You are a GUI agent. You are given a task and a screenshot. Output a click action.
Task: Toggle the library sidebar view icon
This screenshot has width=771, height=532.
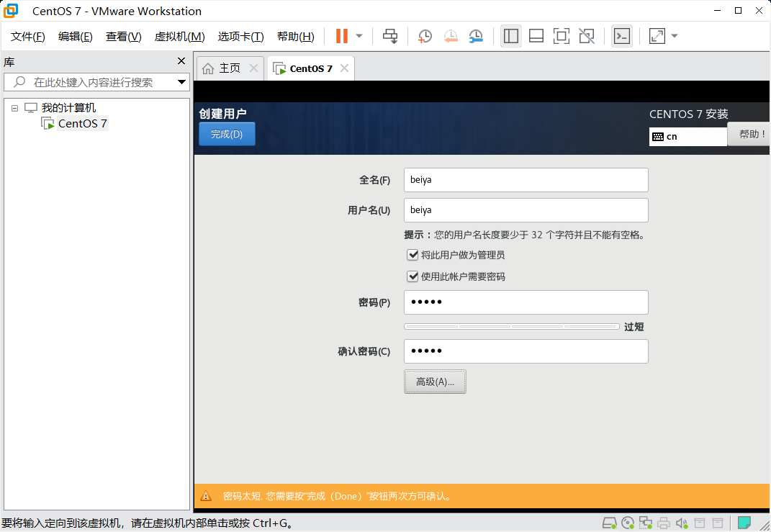point(511,36)
